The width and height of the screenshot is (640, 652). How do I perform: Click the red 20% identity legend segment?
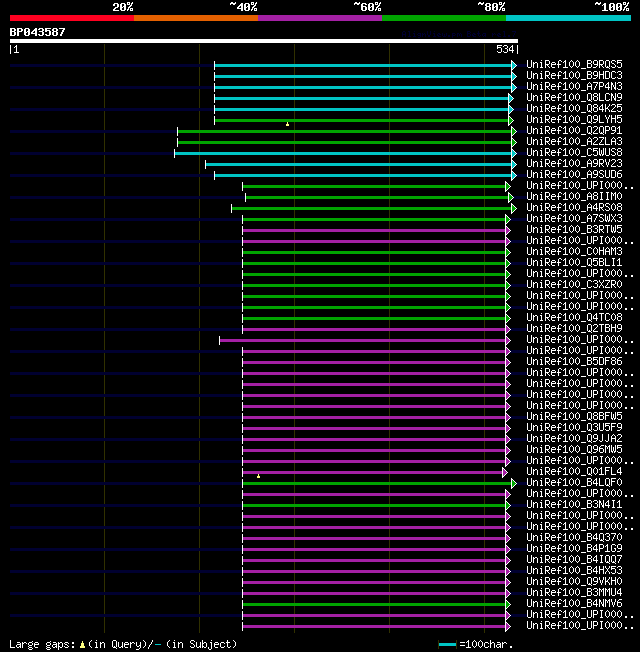72,18
